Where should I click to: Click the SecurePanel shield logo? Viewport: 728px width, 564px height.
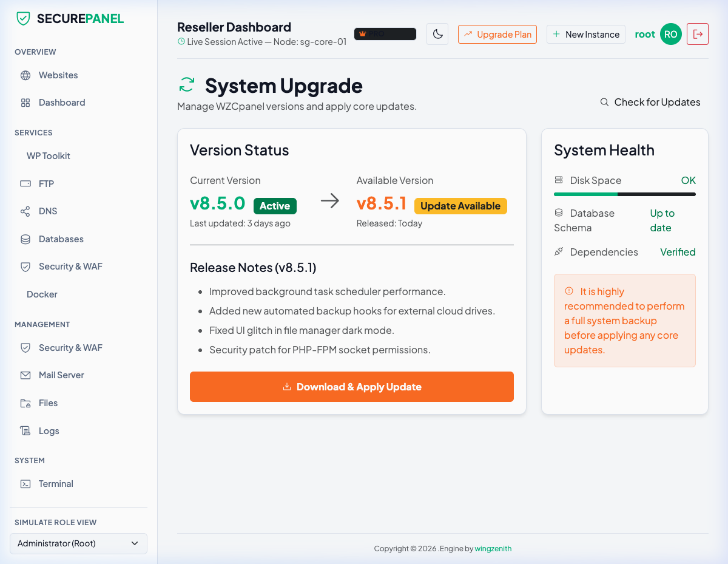coord(23,18)
